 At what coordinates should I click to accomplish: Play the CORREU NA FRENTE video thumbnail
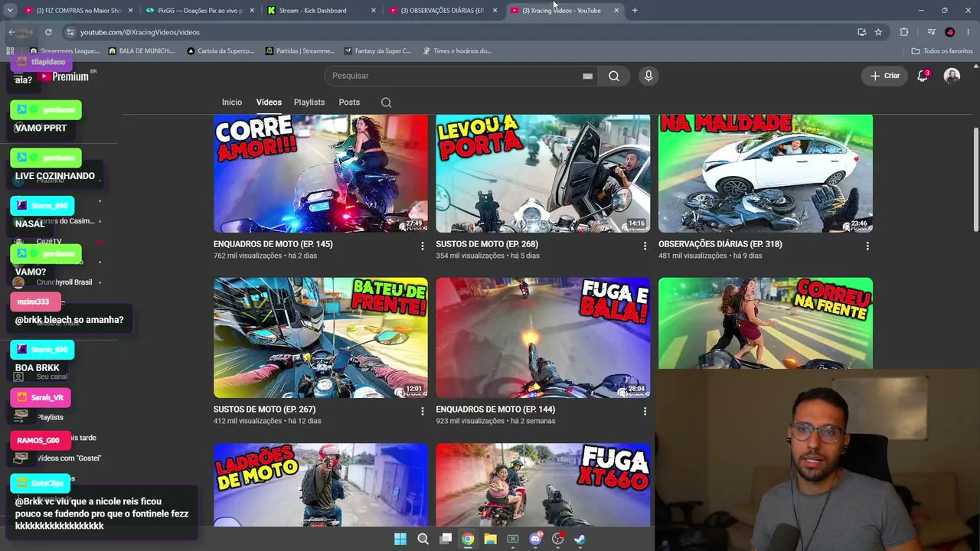(766, 323)
